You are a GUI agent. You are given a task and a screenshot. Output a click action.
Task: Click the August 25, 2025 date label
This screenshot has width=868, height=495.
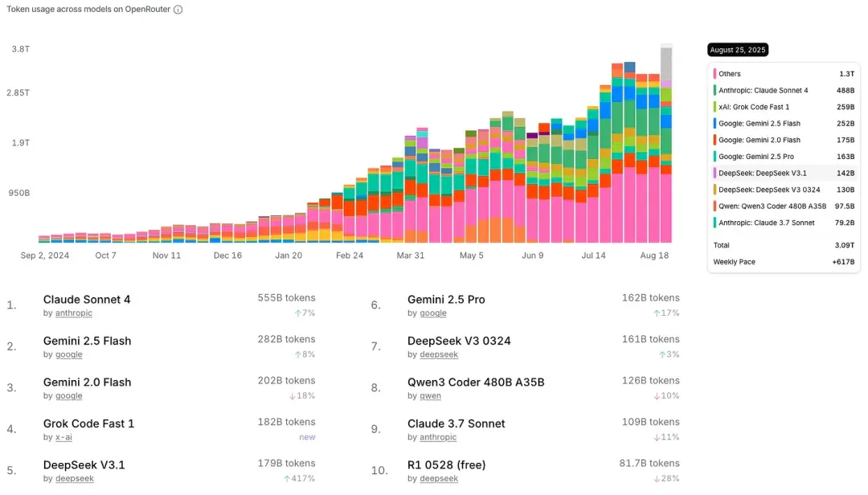coord(737,50)
